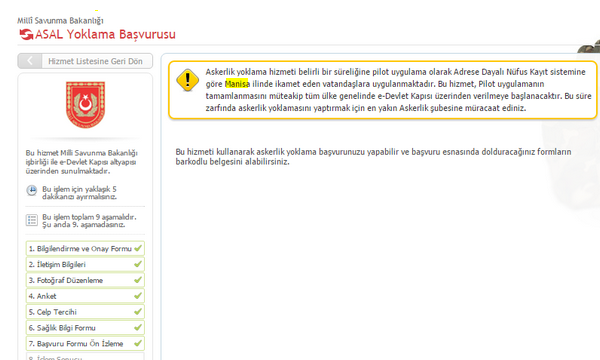Click the ASAL Yoklama Başvurusu title
Image resolution: width=600 pixels, height=360 pixels.
pyautogui.click(x=105, y=34)
